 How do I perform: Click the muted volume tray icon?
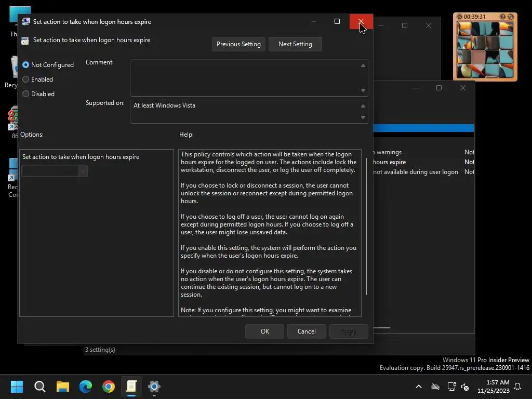pyautogui.click(x=465, y=387)
